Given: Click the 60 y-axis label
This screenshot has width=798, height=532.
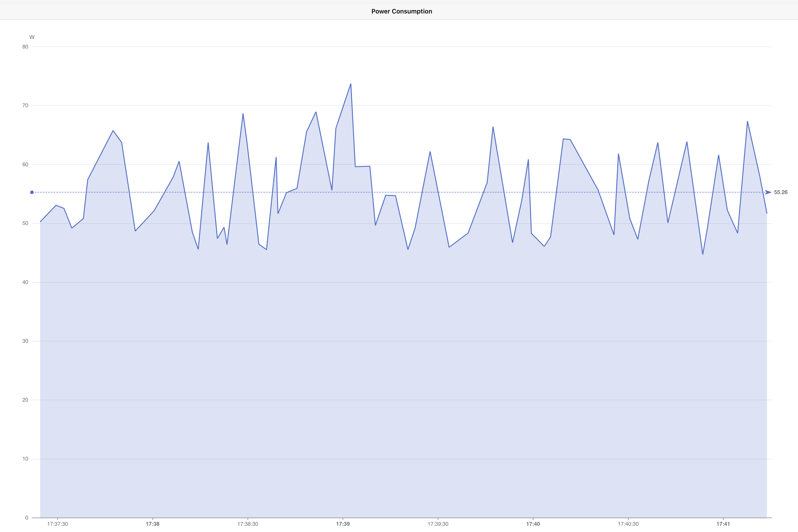Looking at the screenshot, I should click(x=25, y=165).
